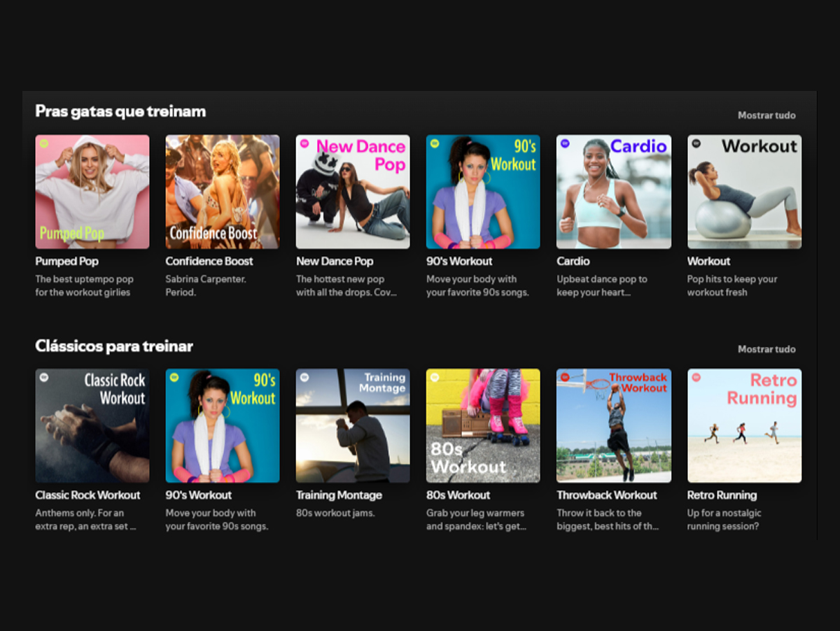This screenshot has height=631, width=840.
Task: Open the Confidence Boost playlist cover
Action: [x=222, y=191]
